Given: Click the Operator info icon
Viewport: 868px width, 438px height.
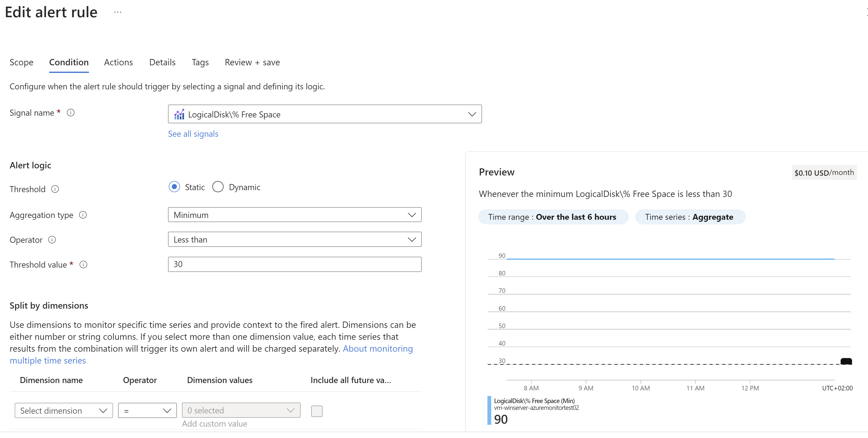Looking at the screenshot, I should click(x=52, y=240).
